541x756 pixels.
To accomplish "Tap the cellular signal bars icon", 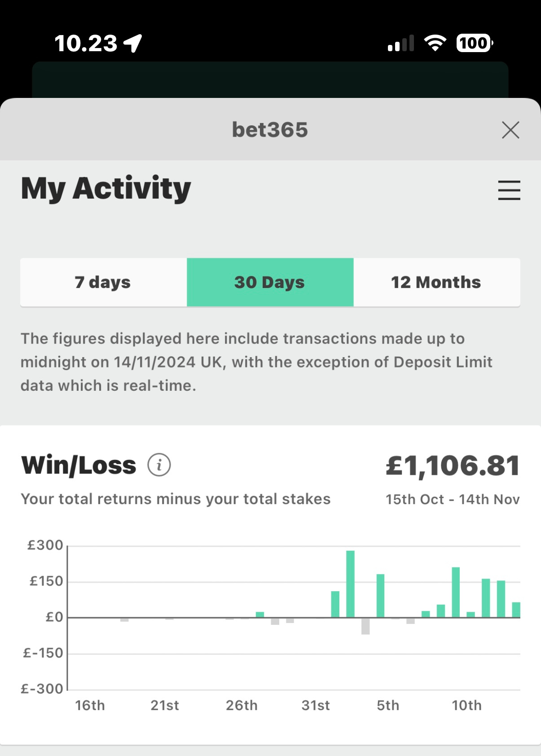I will (x=401, y=44).
